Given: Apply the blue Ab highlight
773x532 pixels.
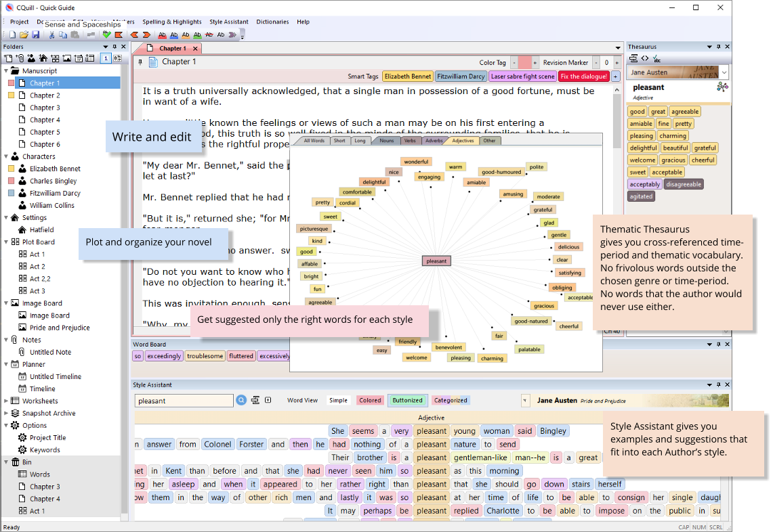Looking at the screenshot, I should coord(174,35).
